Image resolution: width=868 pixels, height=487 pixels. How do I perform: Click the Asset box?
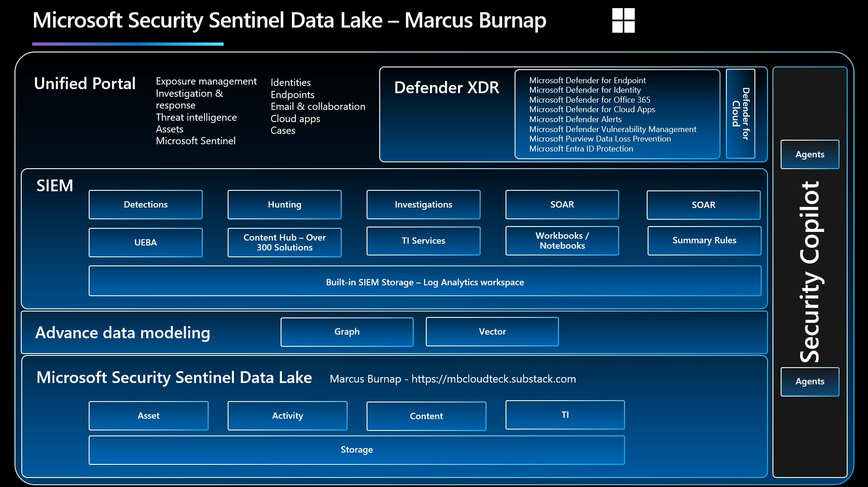[x=148, y=416]
